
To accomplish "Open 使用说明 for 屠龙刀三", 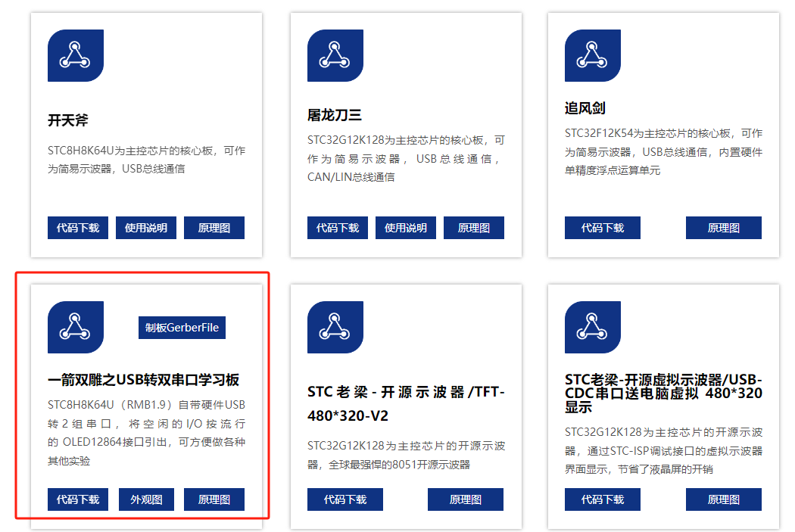I will click(x=406, y=228).
